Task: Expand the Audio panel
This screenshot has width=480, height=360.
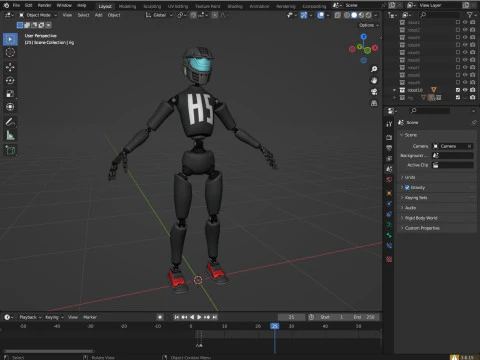Action: tap(437, 208)
